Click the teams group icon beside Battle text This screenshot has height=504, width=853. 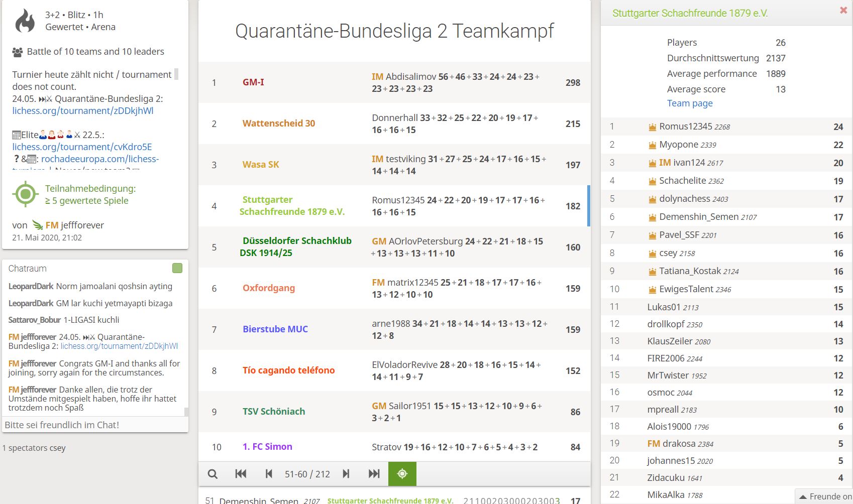[18, 52]
